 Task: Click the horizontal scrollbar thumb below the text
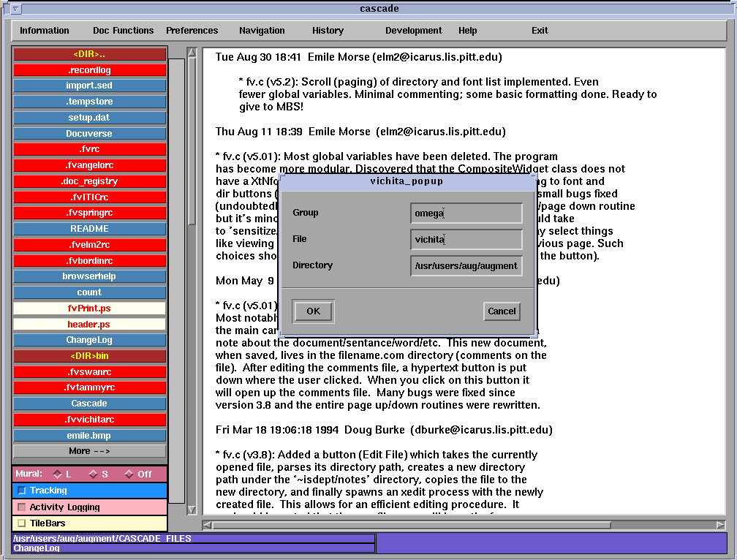(x=412, y=525)
